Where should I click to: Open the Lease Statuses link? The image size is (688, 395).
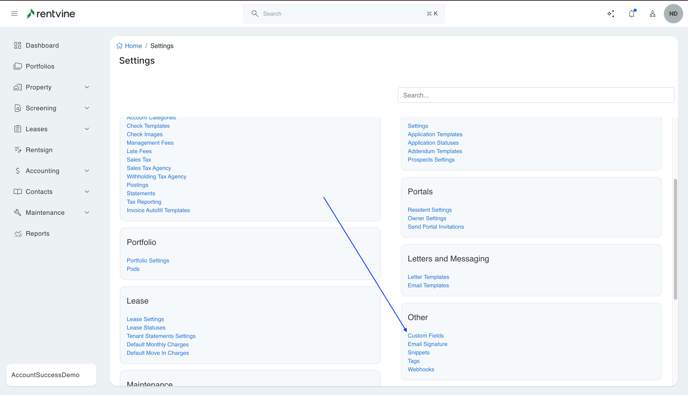pyautogui.click(x=146, y=327)
